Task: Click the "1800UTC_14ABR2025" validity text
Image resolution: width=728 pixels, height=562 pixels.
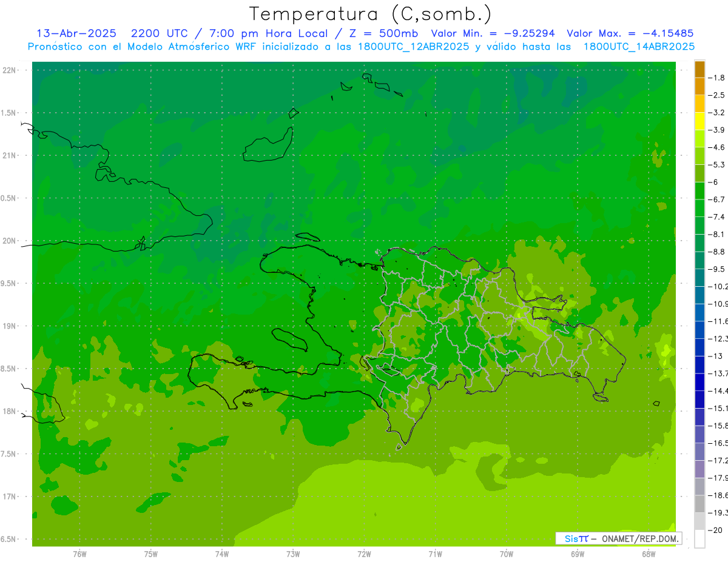Action: [639, 47]
